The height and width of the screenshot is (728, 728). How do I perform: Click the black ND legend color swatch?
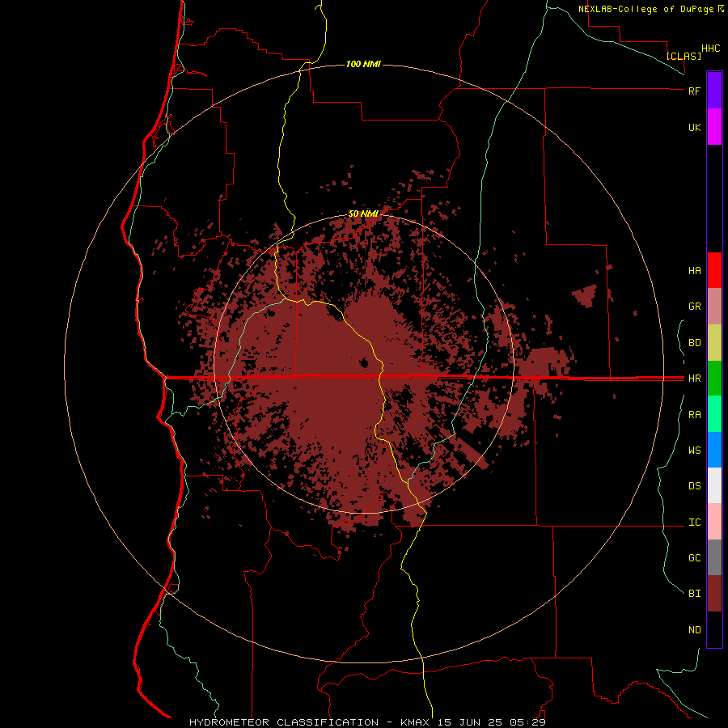(x=714, y=629)
